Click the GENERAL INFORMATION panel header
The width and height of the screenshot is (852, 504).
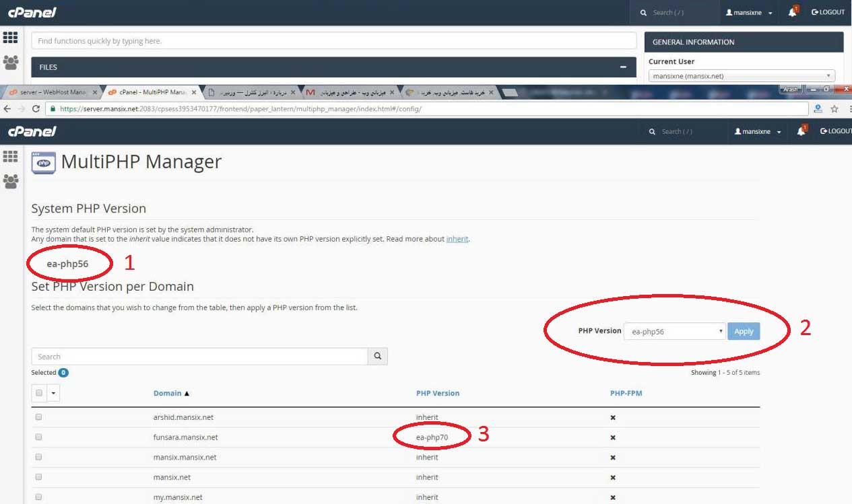point(744,42)
